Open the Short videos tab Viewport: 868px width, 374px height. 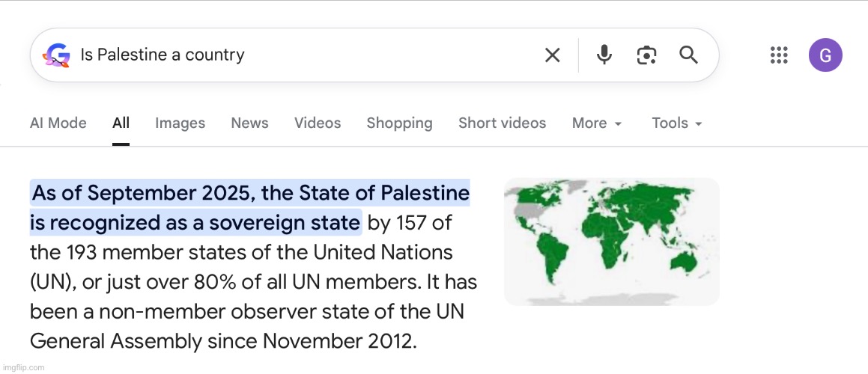pos(502,123)
